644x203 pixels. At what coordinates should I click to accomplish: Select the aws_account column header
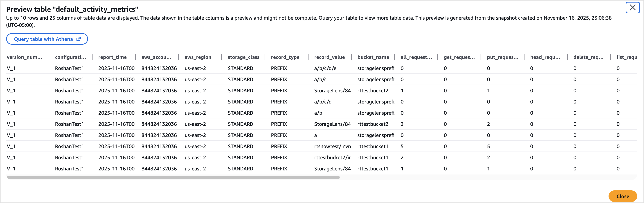(156, 57)
